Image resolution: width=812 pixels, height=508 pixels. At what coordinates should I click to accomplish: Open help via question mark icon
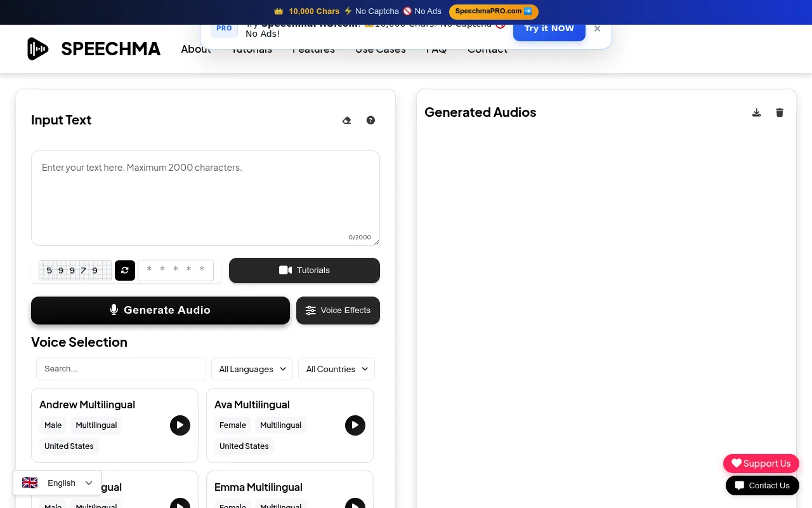click(x=370, y=120)
